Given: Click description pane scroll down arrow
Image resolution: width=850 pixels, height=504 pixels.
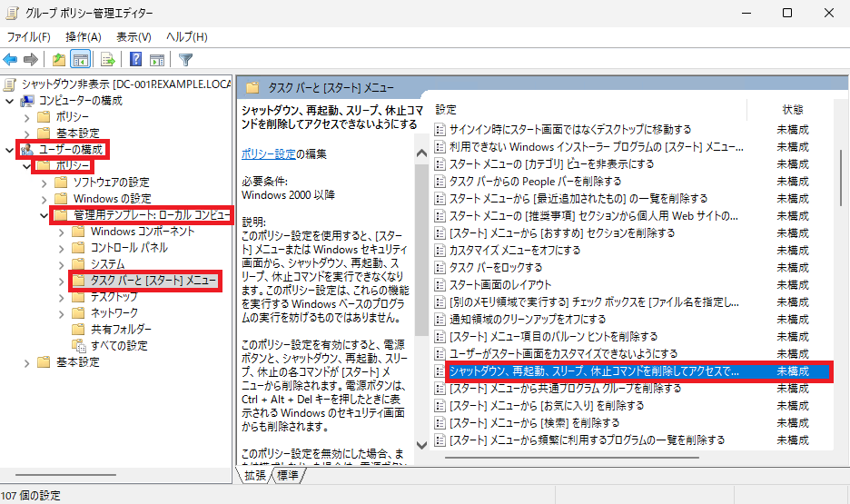Looking at the screenshot, I should 421,445.
